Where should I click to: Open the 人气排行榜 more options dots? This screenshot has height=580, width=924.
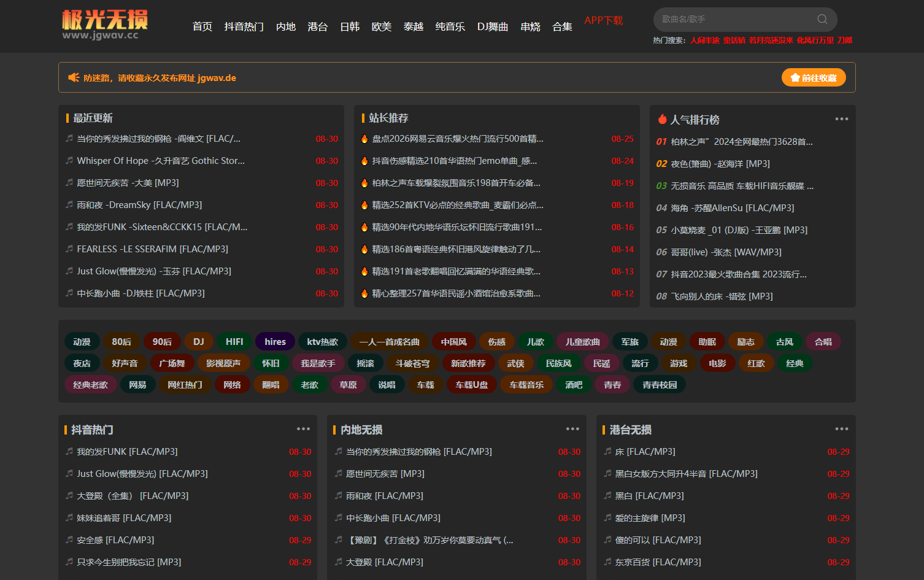(842, 118)
